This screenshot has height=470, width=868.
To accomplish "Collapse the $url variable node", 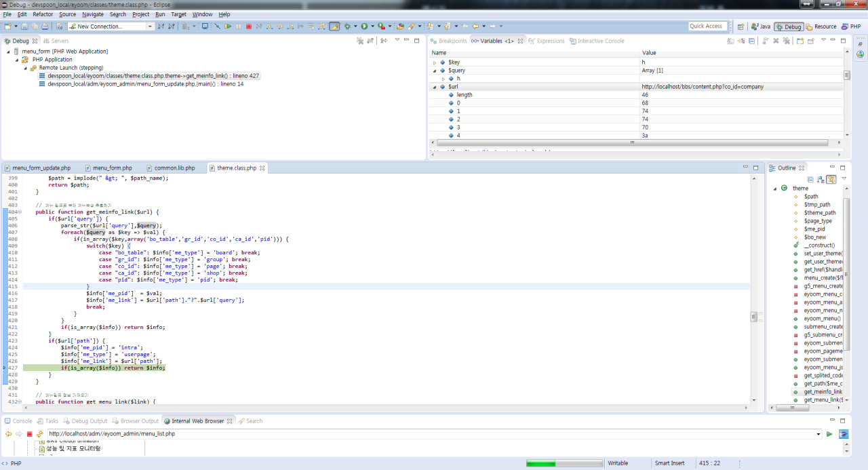I will point(435,87).
